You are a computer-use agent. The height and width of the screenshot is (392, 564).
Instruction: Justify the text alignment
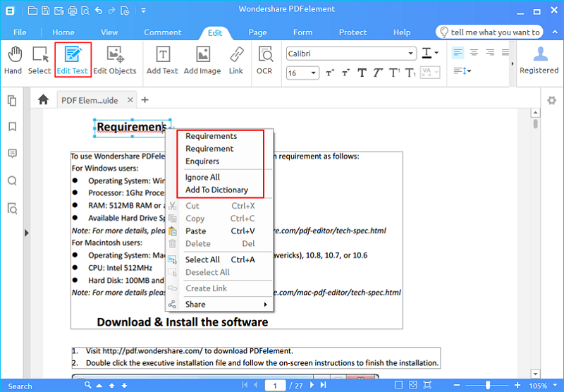click(505, 52)
